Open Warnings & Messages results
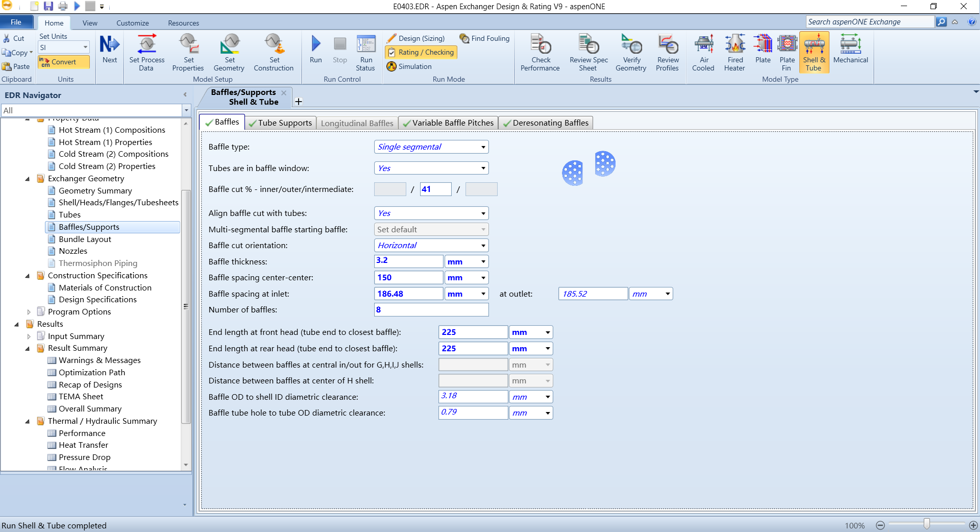The image size is (980, 532). [100, 360]
